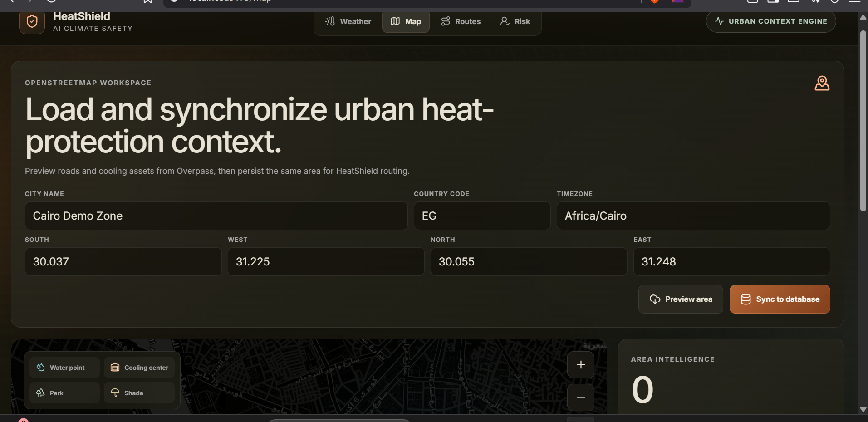Switch to the Map tab

(406, 21)
